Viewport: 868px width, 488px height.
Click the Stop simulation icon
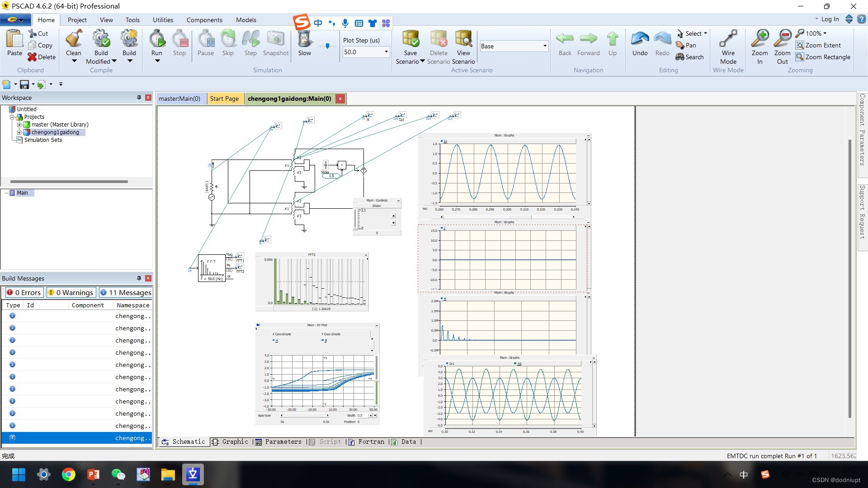pyautogui.click(x=179, y=39)
